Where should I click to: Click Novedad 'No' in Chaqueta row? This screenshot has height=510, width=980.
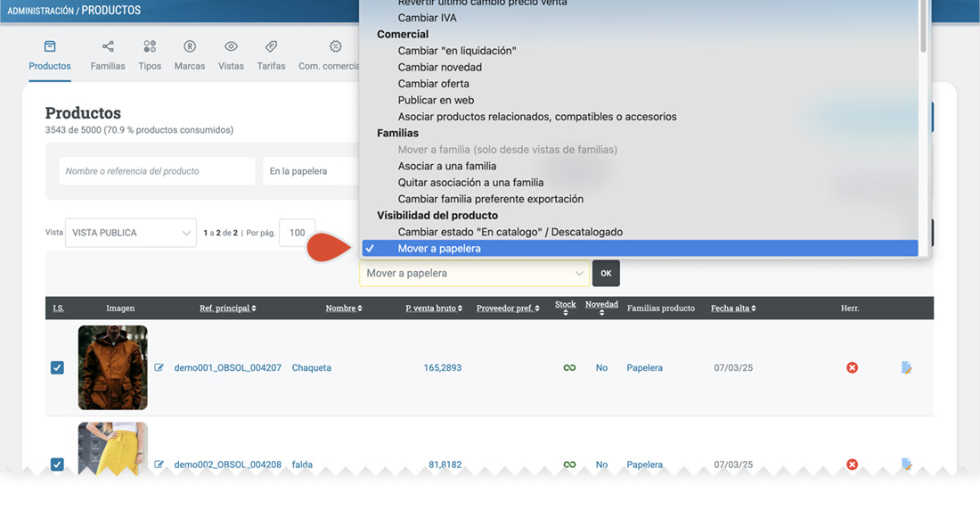pos(601,368)
